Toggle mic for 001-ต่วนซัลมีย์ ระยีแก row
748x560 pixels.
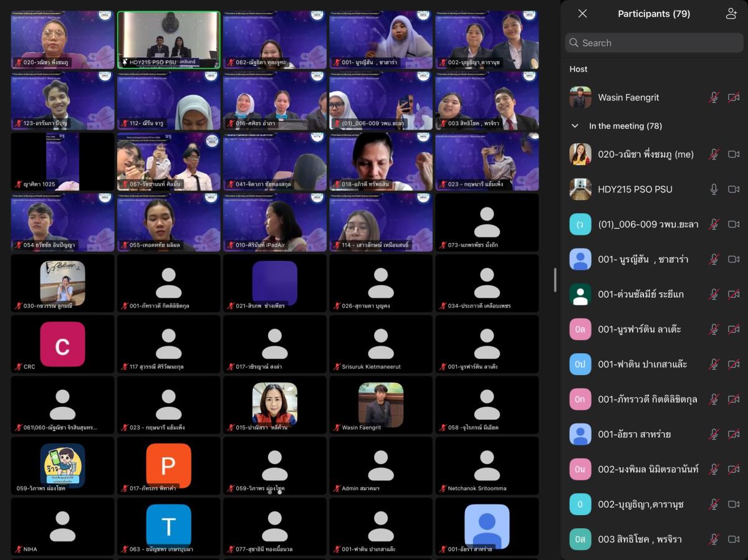(x=714, y=294)
